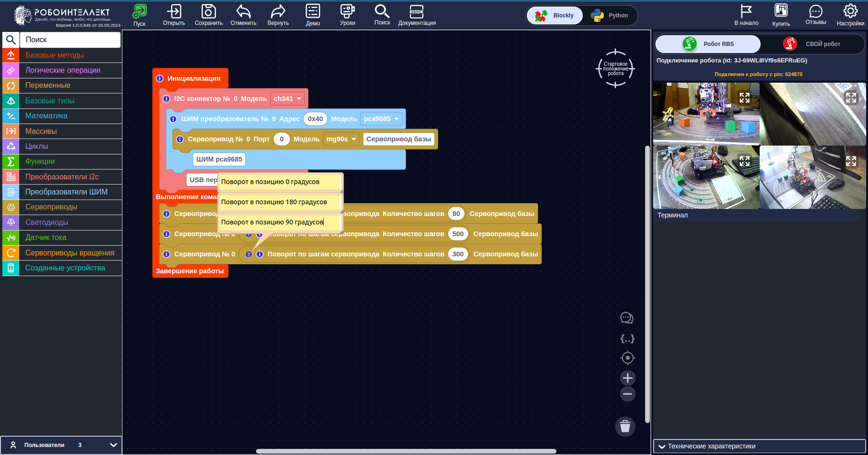Open a file with Открыть icon
This screenshot has height=455, width=868.
click(174, 11)
